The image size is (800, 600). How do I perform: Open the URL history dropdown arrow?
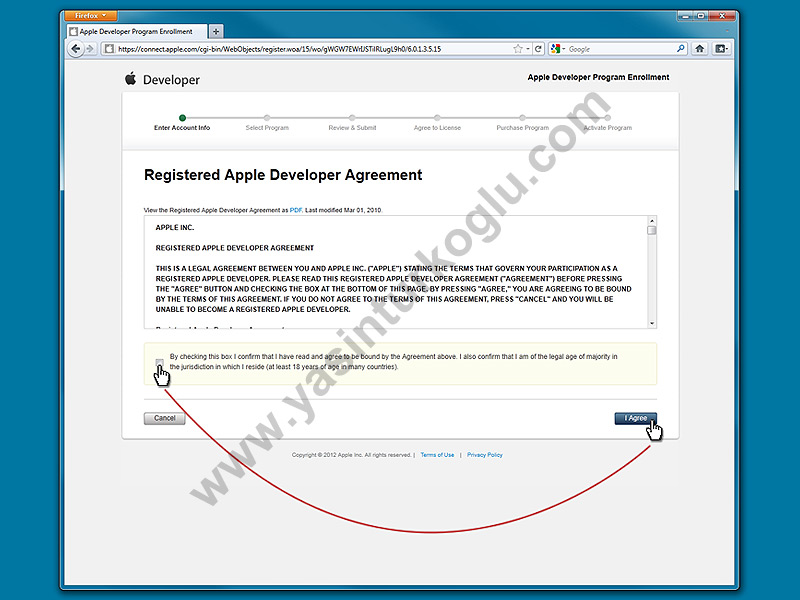[x=528, y=49]
